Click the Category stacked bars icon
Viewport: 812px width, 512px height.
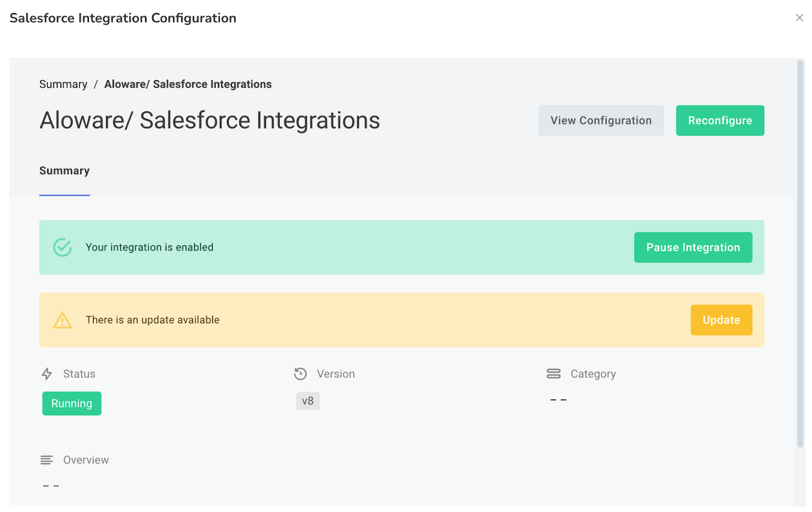tap(554, 374)
